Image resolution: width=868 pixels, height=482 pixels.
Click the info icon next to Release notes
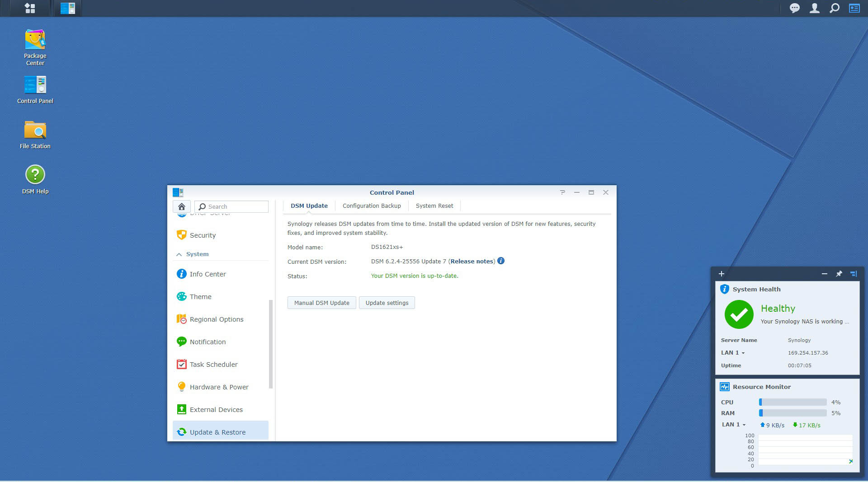click(501, 261)
